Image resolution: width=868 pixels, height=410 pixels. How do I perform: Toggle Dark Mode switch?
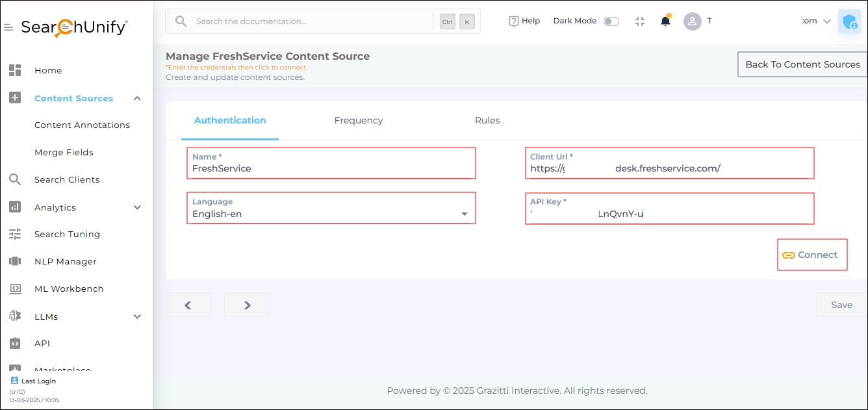click(611, 21)
